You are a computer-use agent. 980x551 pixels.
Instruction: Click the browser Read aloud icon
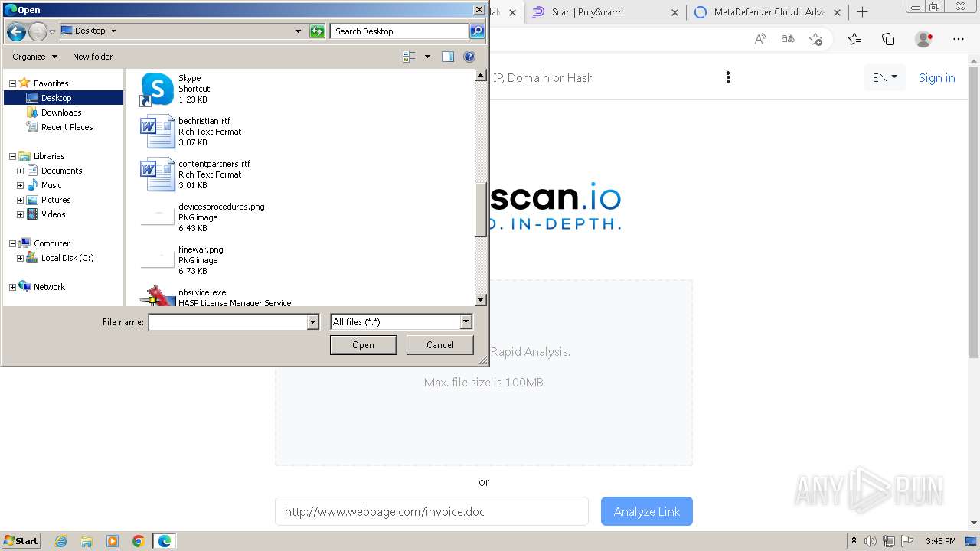tap(760, 39)
